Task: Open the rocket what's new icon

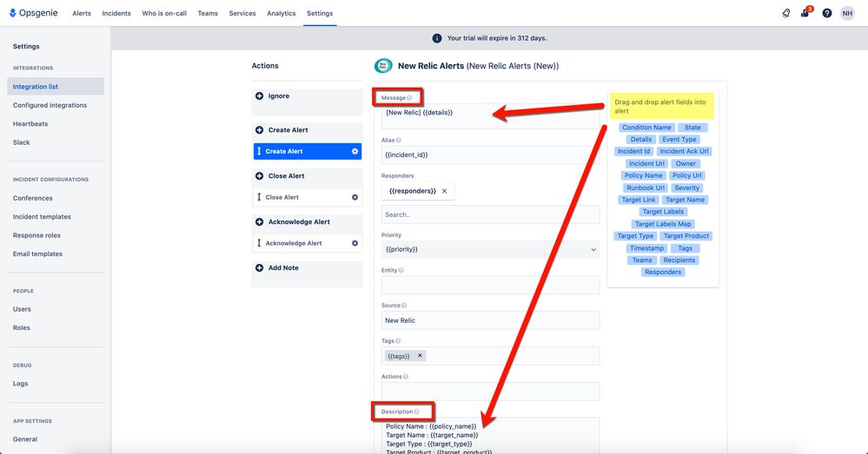Action: click(786, 13)
